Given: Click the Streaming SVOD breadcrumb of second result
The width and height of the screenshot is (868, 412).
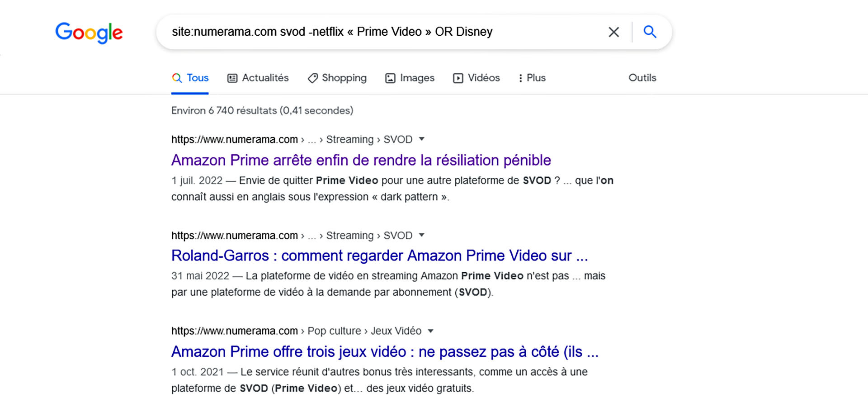Looking at the screenshot, I should 369,236.
